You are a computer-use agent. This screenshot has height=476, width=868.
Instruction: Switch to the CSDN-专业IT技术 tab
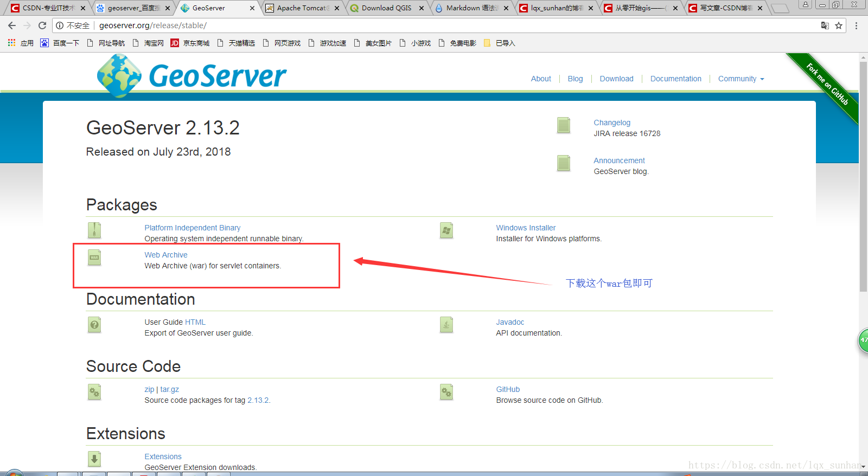pyautogui.click(x=48, y=8)
